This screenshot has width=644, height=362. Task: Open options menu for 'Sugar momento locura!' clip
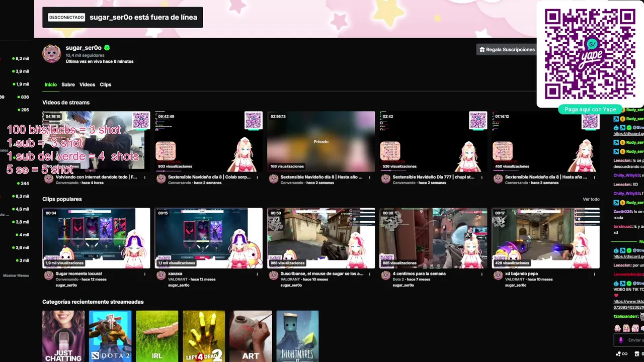coord(145,274)
